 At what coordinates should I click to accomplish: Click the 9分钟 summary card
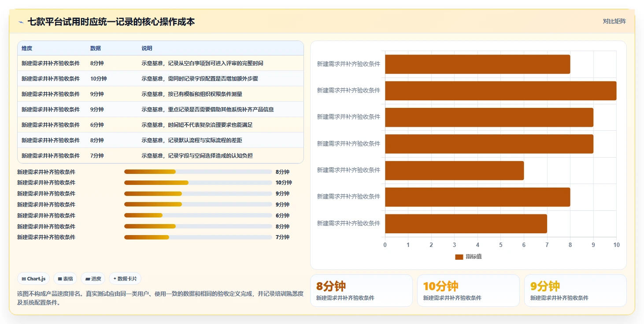click(x=575, y=291)
